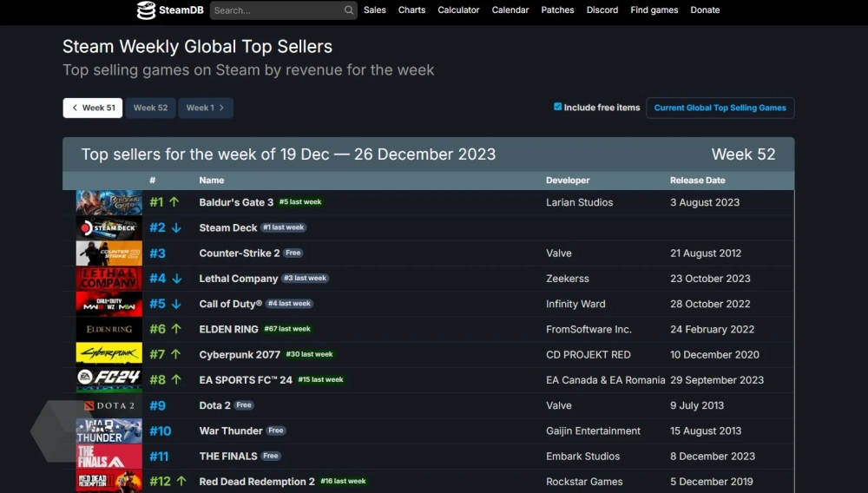Select the Counter-Strike 2 game icon
This screenshot has height=493, width=868.
(x=108, y=253)
